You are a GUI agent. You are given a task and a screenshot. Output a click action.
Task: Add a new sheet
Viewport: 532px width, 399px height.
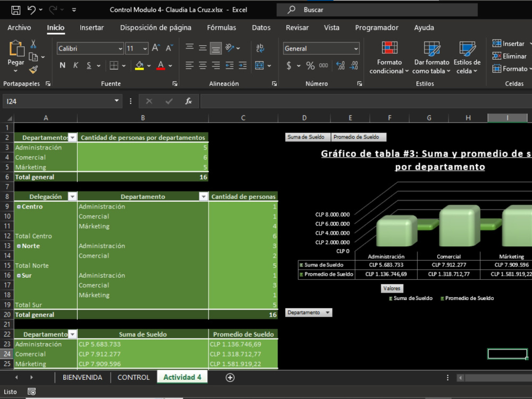pos(230,378)
